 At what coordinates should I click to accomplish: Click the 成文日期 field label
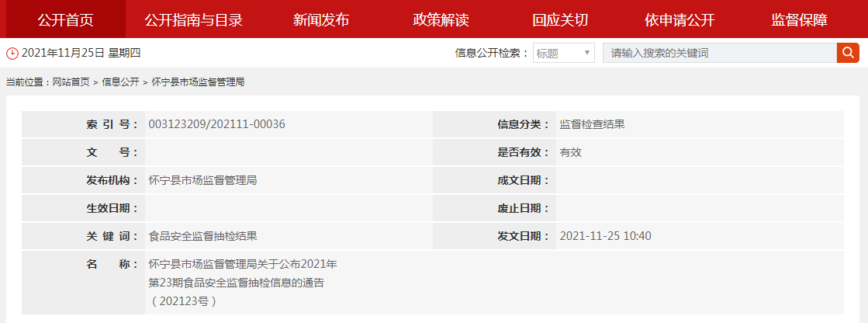523,180
